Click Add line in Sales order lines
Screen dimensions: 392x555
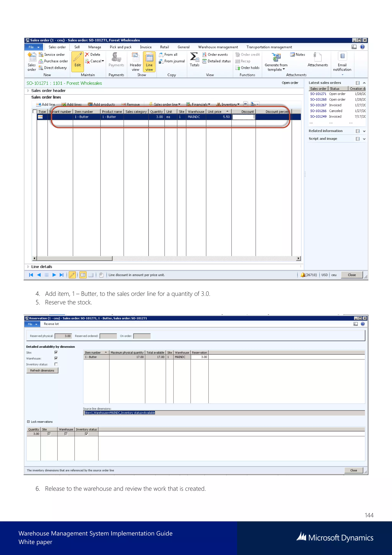coord(46,104)
